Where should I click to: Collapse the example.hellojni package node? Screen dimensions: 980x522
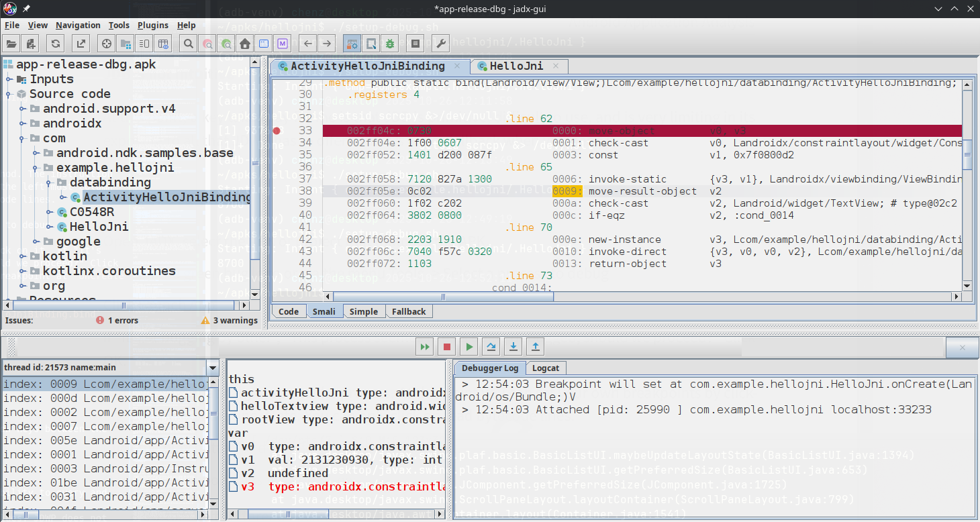(36, 168)
